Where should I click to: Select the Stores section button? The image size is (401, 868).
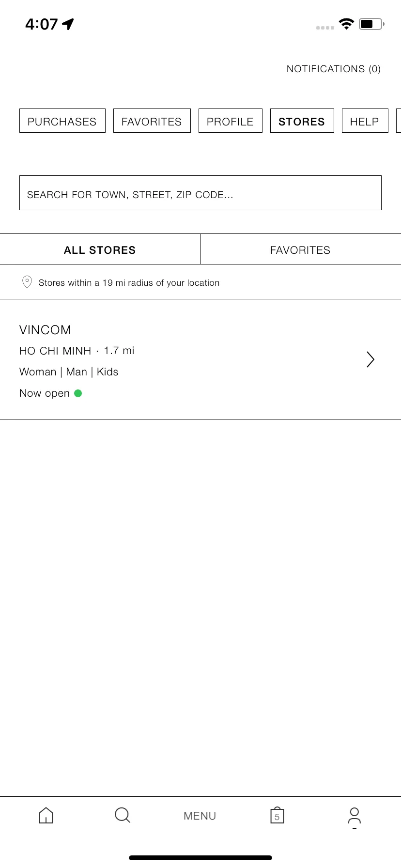coord(302,121)
